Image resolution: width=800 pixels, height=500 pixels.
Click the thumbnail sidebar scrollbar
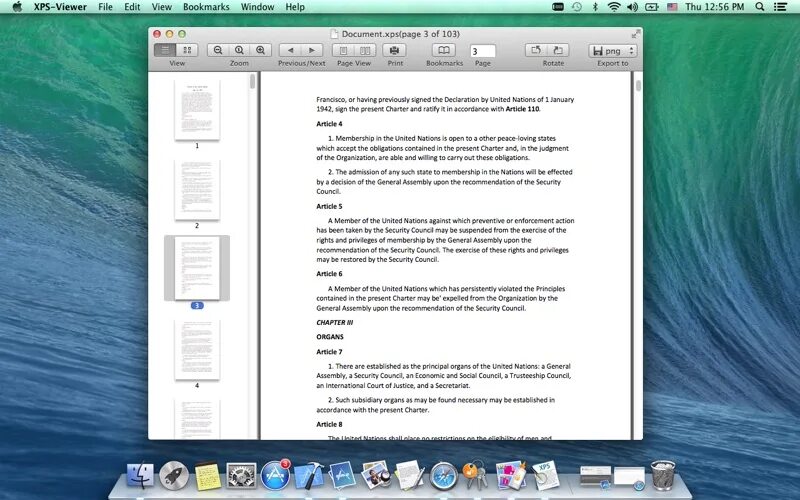click(x=253, y=82)
